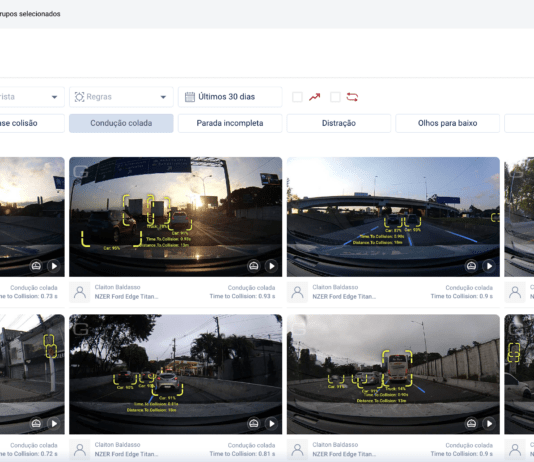
Task: Open the silver car street video thumbnail
Action: click(x=175, y=374)
